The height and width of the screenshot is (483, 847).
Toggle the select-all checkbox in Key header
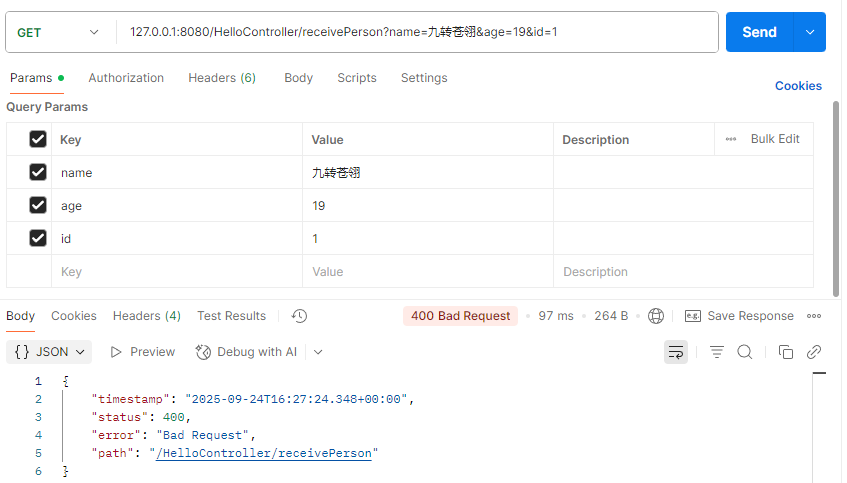38,139
